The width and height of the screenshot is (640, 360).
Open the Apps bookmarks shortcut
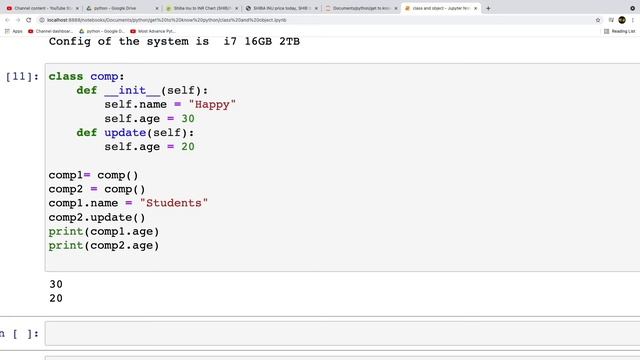pos(13,31)
